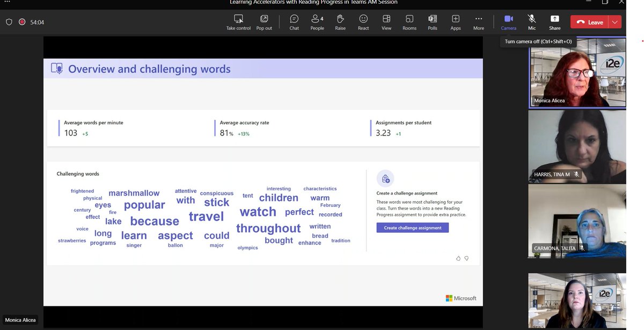This screenshot has width=644, height=330.
Task: Open the Chat panel
Action: pos(294,21)
